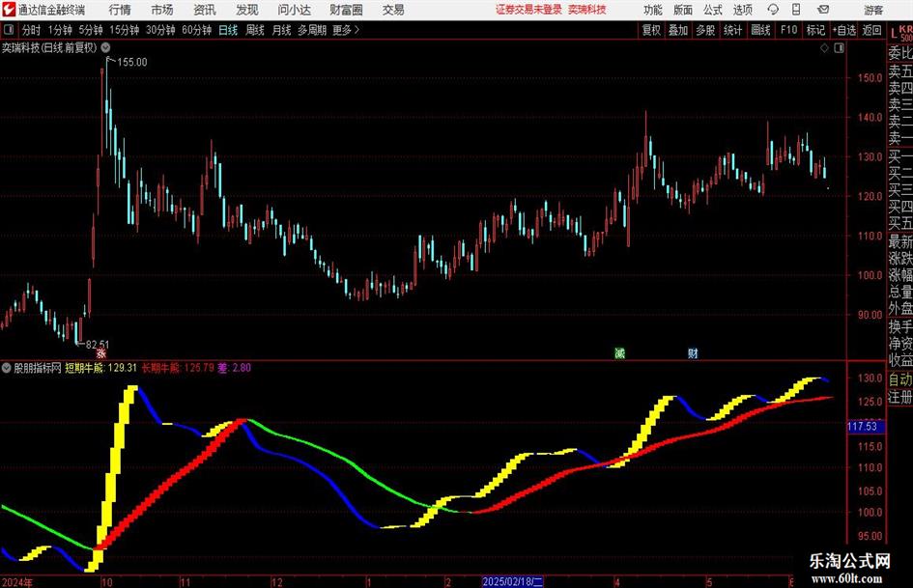Click the 117.53 price axis marker
Image resolution: width=913 pixels, height=588 pixels.
[x=866, y=427]
